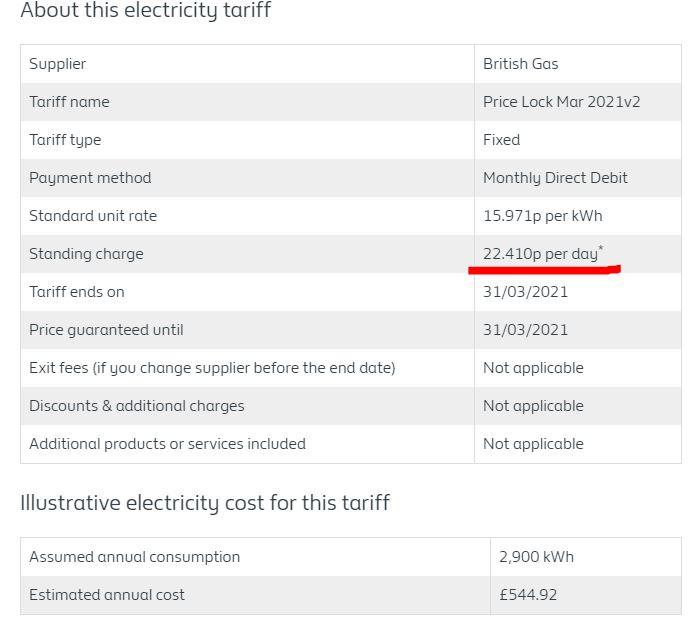Click the Illustrative electricity cost heading
The height and width of the screenshot is (621, 699).
point(205,503)
